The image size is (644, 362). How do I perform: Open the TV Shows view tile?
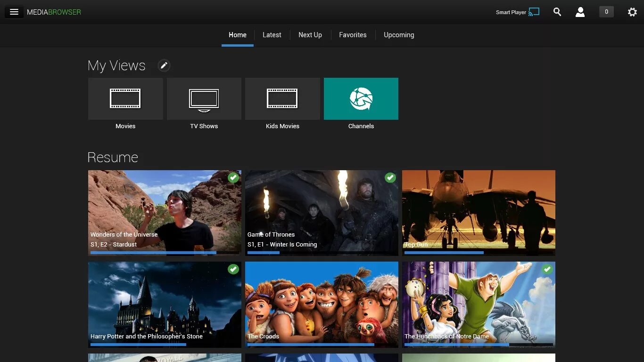point(204,99)
